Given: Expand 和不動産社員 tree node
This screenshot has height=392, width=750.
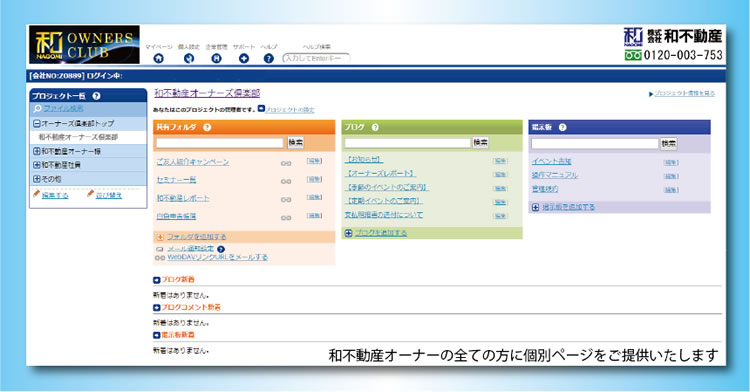Looking at the screenshot, I should coord(36,165).
